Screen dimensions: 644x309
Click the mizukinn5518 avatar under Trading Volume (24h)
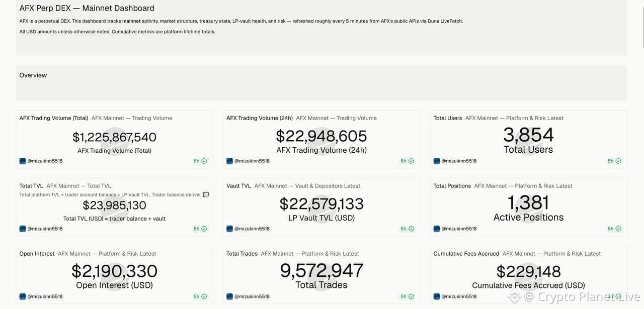click(229, 161)
